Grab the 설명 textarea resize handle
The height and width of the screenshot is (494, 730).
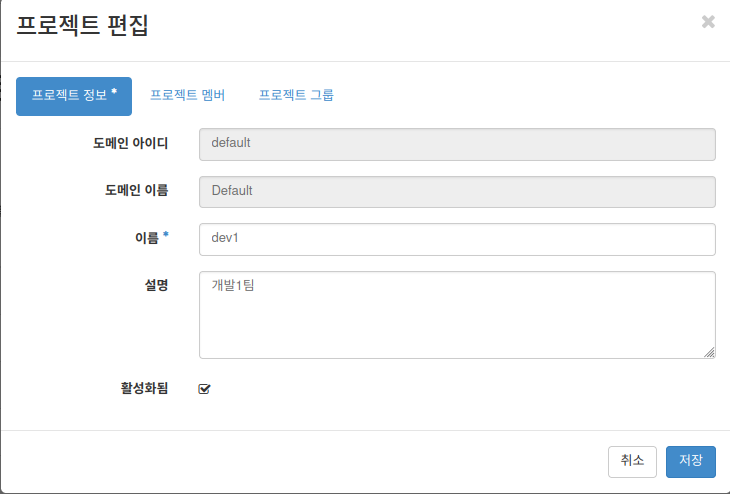click(x=709, y=352)
